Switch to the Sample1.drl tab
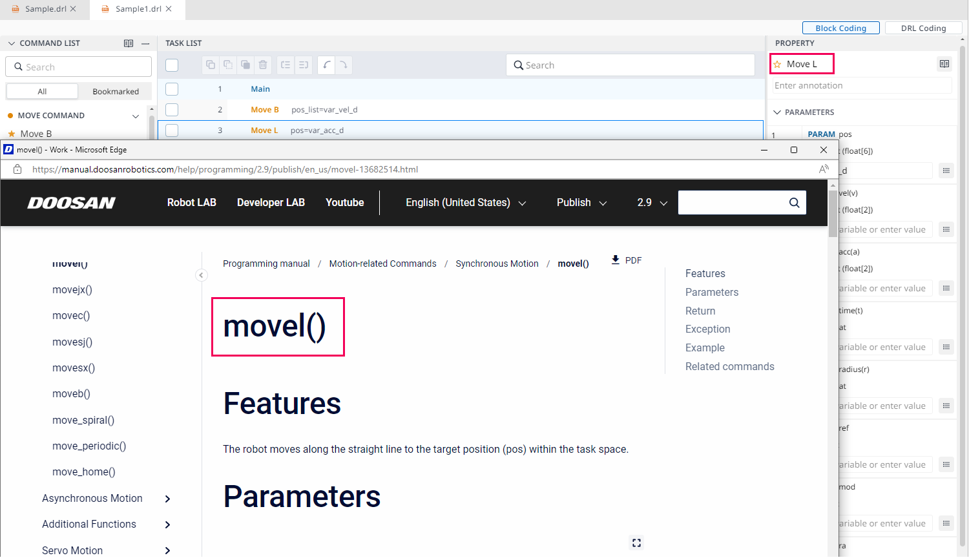This screenshot has height=560, width=969. click(138, 9)
